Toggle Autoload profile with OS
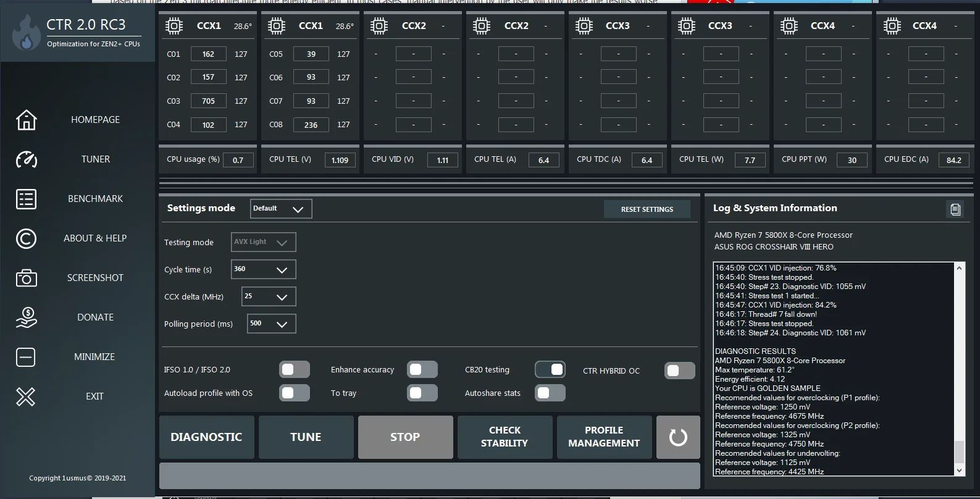 (295, 393)
